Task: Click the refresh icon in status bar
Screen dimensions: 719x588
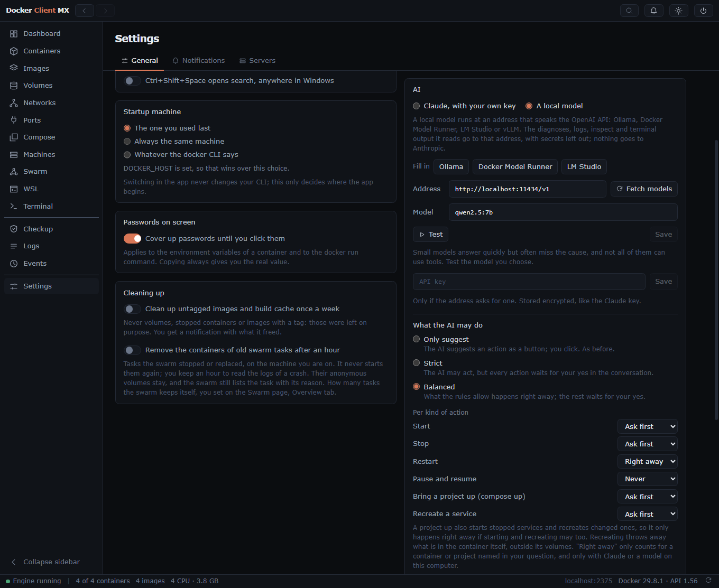Action: coord(708,581)
